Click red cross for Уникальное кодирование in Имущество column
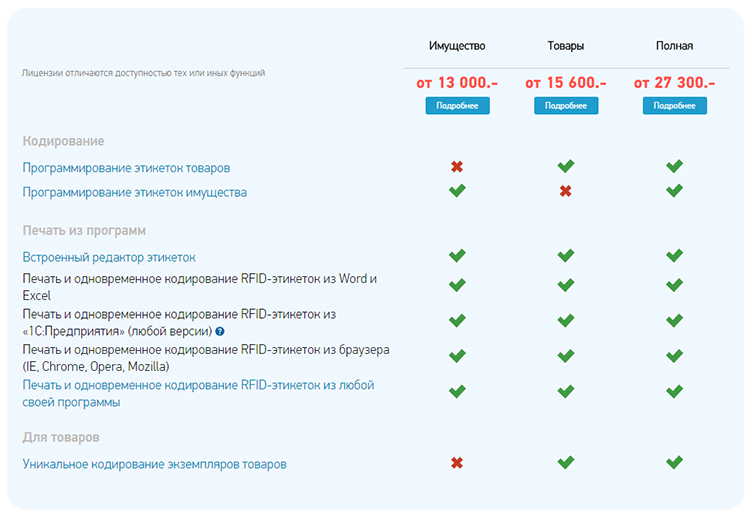The height and width of the screenshot is (523, 750). click(x=457, y=463)
